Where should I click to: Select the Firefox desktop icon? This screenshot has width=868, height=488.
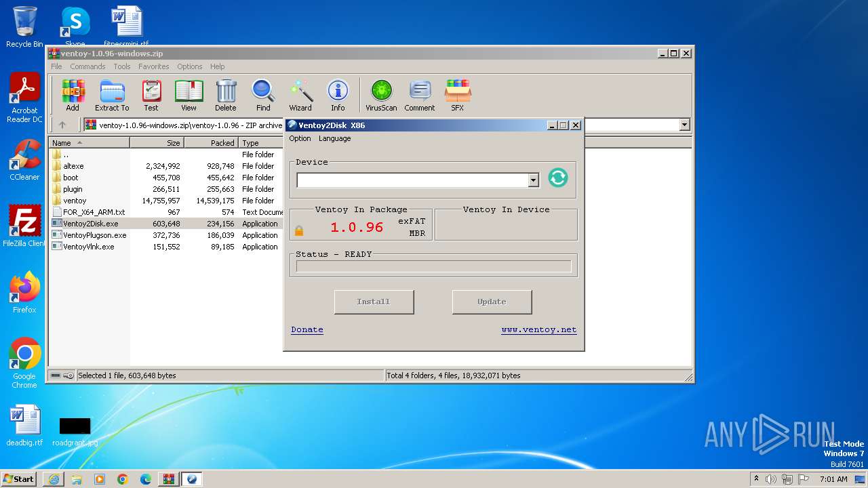click(24, 293)
